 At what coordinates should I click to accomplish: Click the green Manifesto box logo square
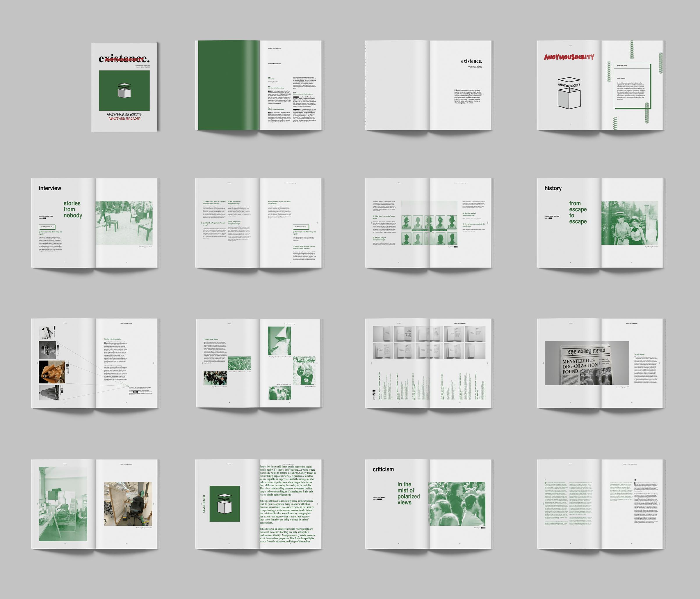click(225, 504)
